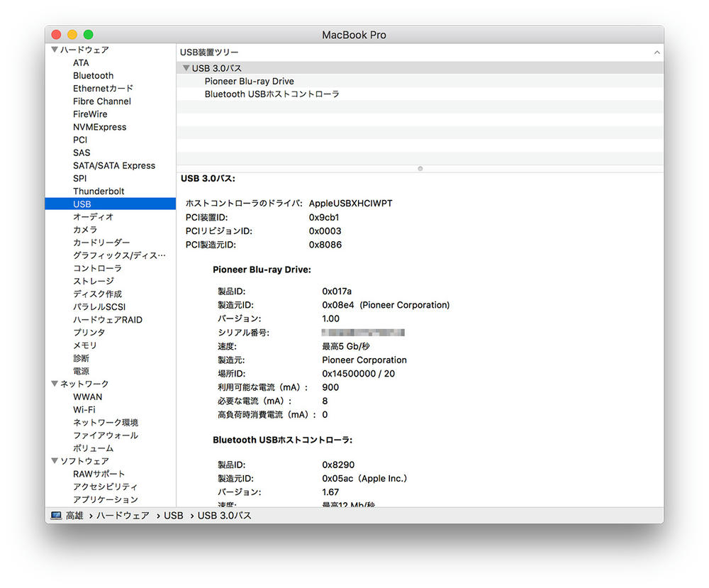The height and width of the screenshot is (588, 709).
Task: Select パラレルSCSI in the sidebar
Action: tap(99, 306)
